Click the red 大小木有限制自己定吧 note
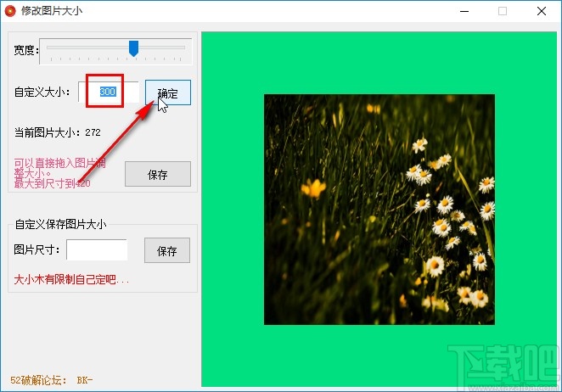562x392 pixels. [71, 279]
